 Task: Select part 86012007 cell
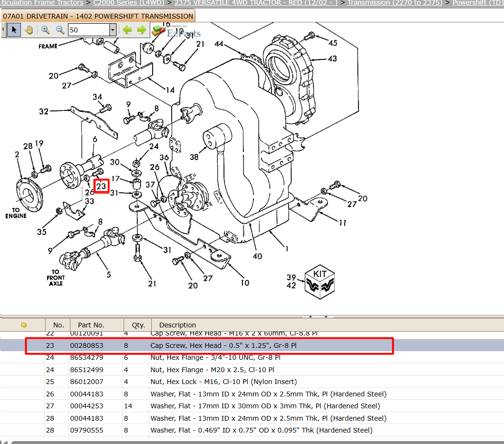coord(87,382)
